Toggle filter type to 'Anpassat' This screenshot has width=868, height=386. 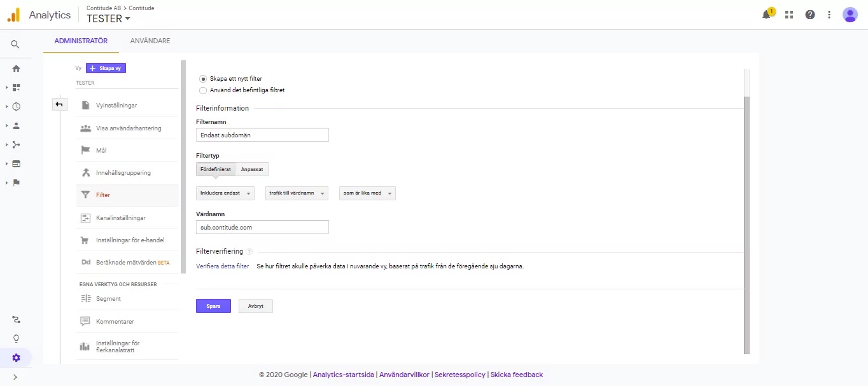tap(253, 169)
